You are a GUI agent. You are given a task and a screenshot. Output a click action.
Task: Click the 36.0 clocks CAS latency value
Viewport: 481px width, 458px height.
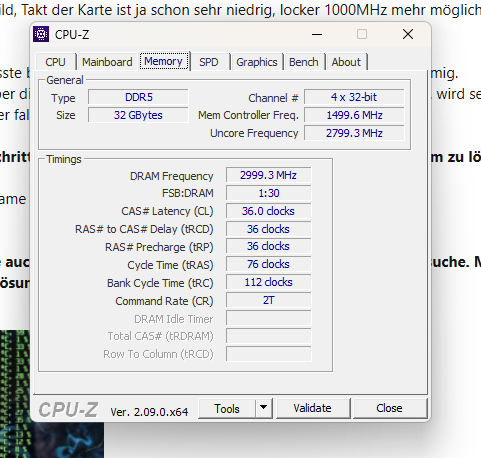[269, 211]
